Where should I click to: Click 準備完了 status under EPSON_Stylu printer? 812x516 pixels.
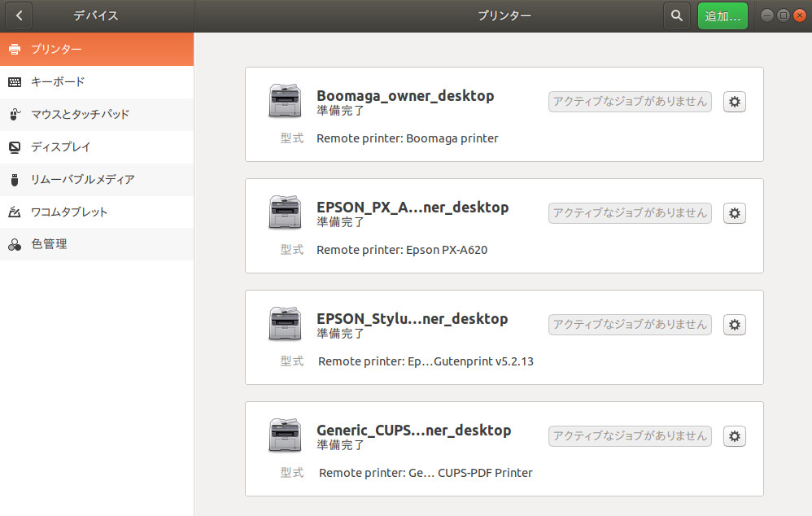[x=340, y=333]
